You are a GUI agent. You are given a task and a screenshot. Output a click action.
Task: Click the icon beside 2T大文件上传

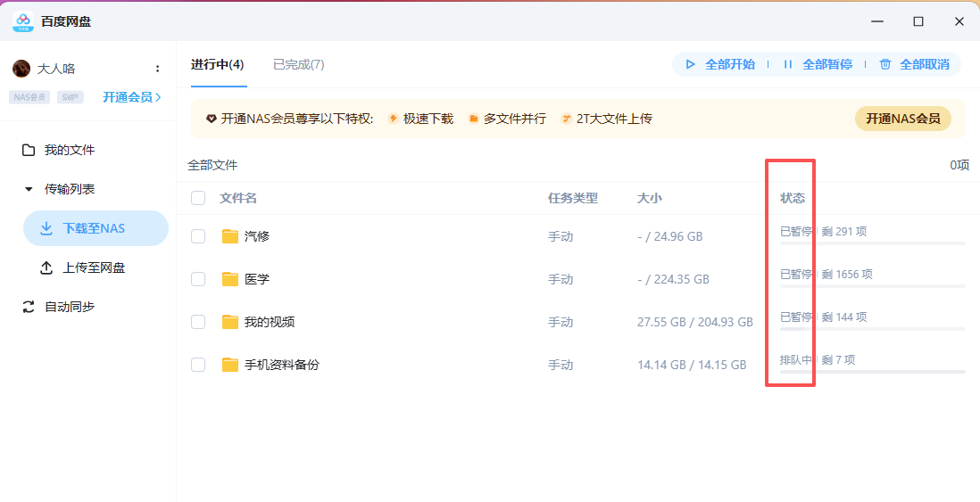point(566,119)
